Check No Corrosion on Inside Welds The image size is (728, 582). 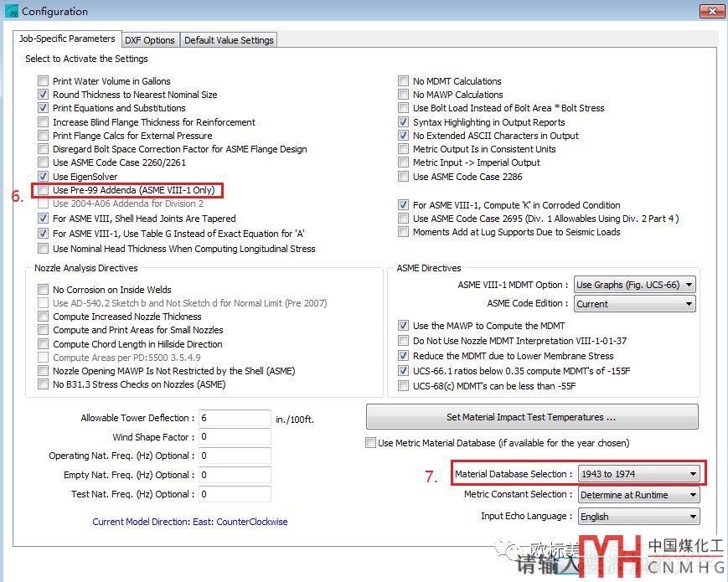click(x=44, y=290)
